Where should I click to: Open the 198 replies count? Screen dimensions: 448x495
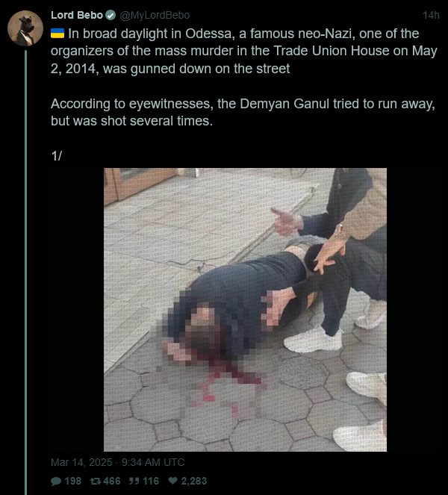click(73, 481)
